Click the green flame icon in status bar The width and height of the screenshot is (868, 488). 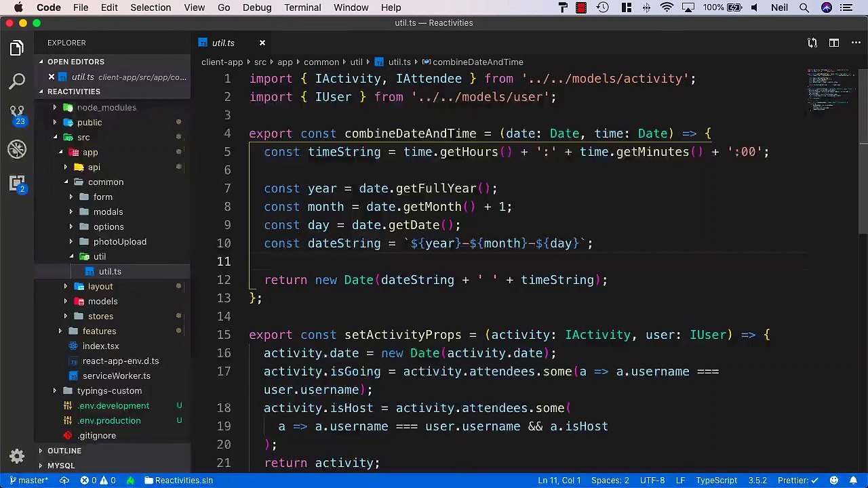pyautogui.click(x=130, y=480)
